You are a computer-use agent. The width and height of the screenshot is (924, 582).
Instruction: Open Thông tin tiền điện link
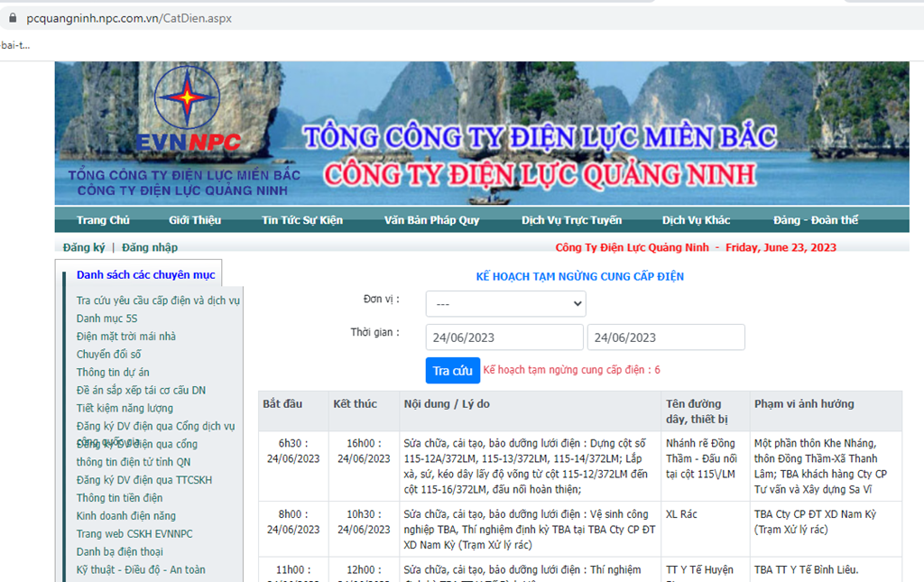click(x=120, y=498)
